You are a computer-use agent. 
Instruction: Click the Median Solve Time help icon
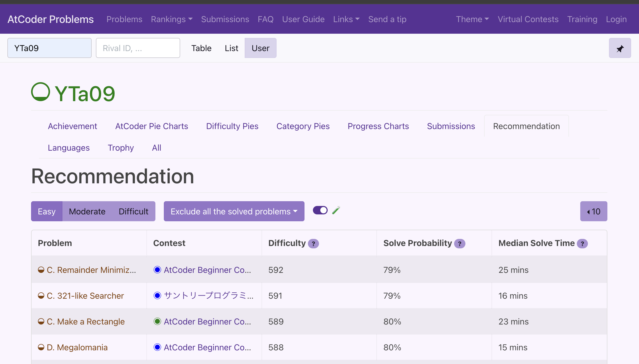(582, 244)
